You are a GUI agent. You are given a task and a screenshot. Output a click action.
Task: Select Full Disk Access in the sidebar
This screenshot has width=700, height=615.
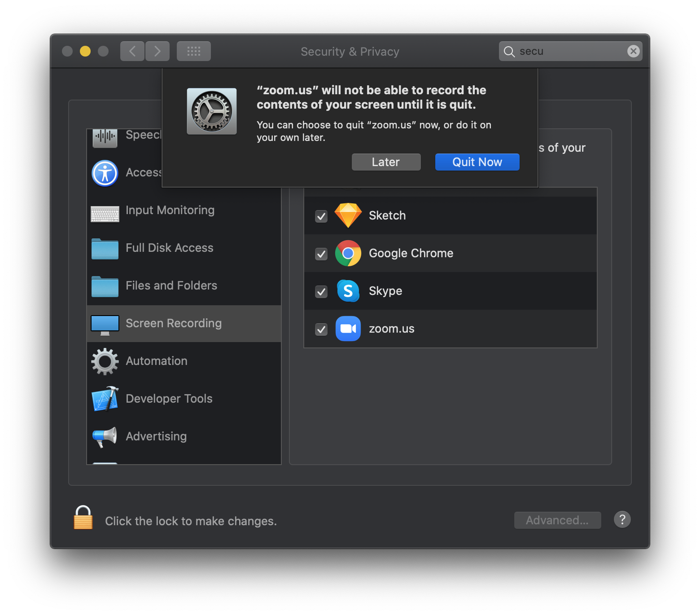tap(184, 248)
